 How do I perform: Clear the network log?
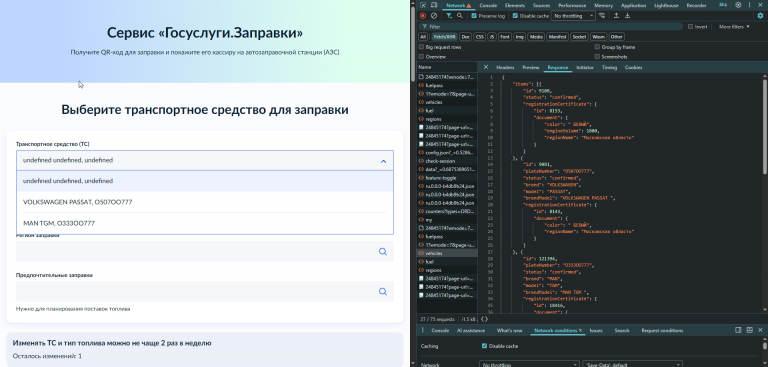coord(433,16)
